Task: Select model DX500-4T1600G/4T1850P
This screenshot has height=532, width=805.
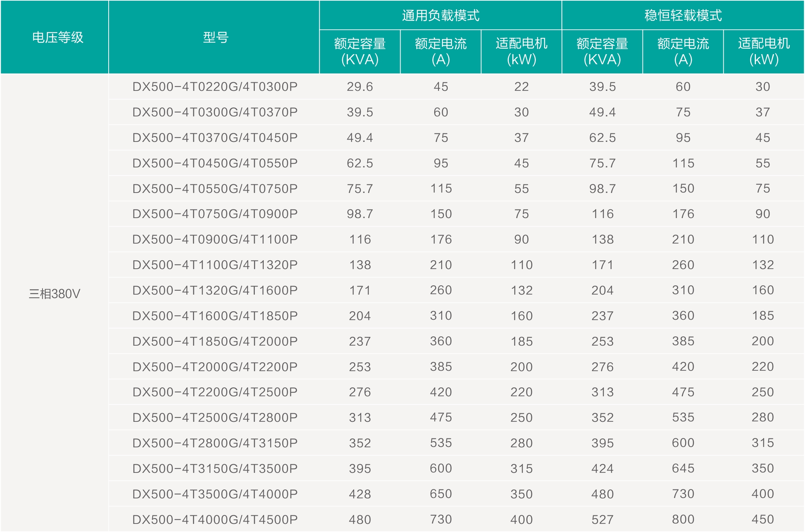Action: [x=215, y=316]
